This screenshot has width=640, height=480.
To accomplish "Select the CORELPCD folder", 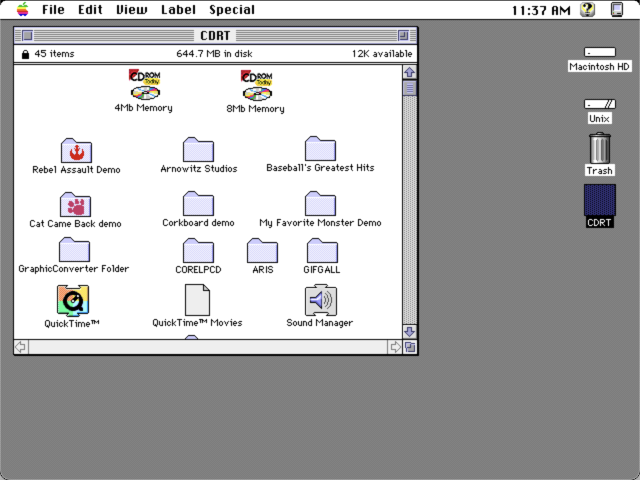I will point(198,251).
